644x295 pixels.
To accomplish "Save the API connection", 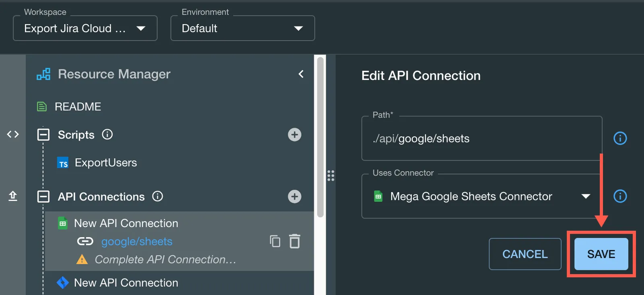I will tap(601, 254).
